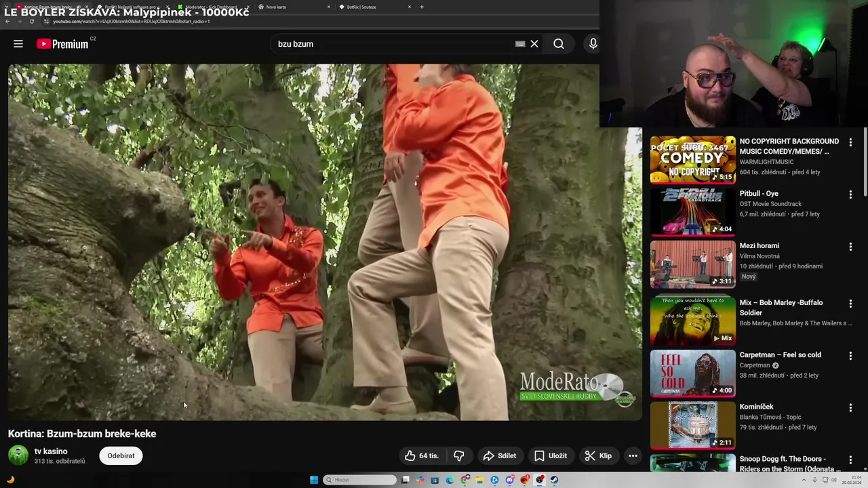Close the BotRix | Souteze tab

[x=410, y=7]
